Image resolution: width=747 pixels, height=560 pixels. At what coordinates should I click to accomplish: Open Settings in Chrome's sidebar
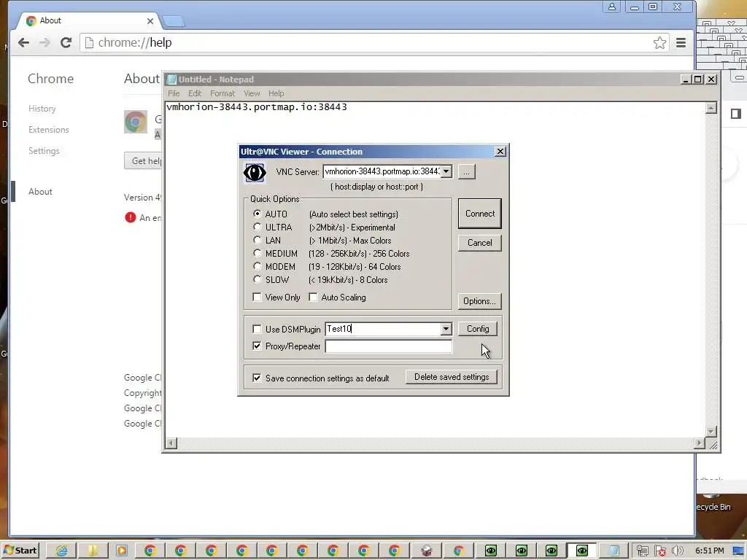click(44, 151)
